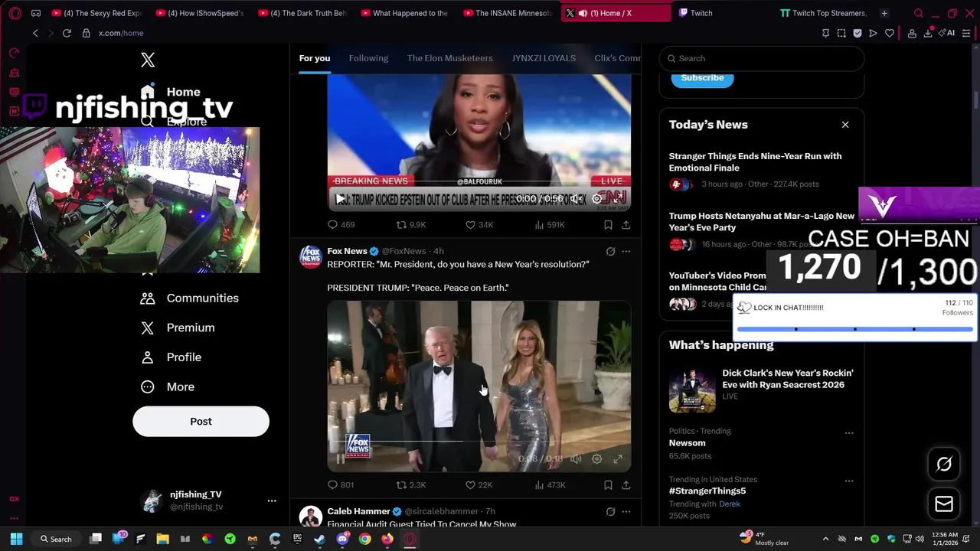Reply to the CNN clip post with 469 replies

tap(341, 225)
